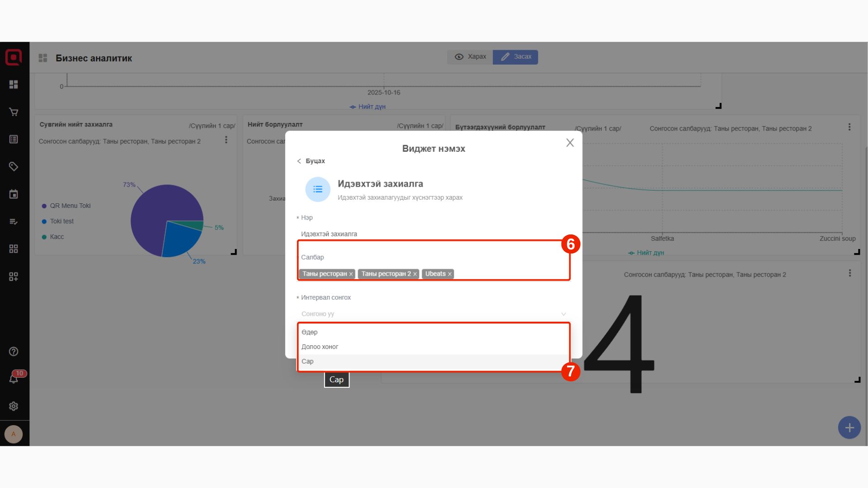
Task: Open the tag sidebar icon
Action: point(14,167)
